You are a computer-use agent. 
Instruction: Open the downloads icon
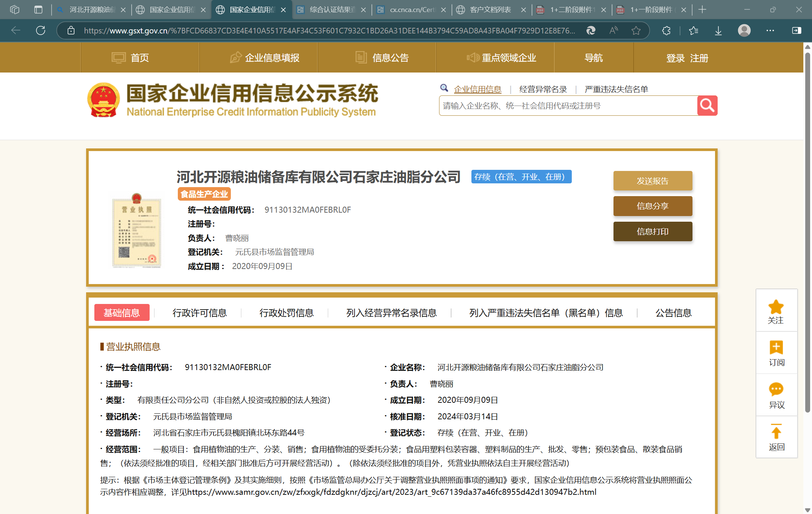tap(718, 30)
